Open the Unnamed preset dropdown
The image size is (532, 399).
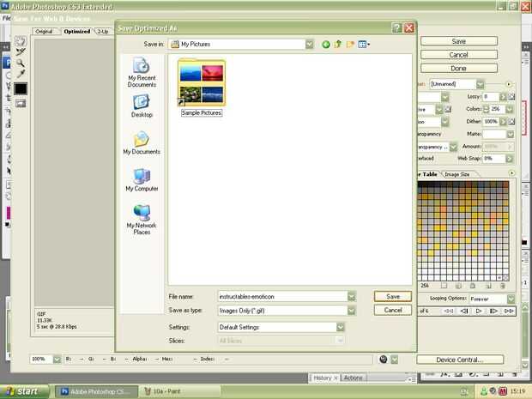coord(480,84)
